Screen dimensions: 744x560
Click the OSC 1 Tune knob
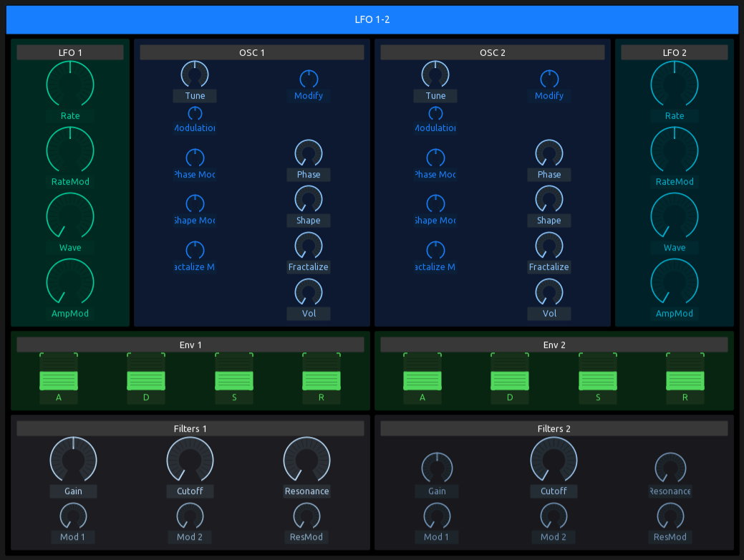pos(195,74)
